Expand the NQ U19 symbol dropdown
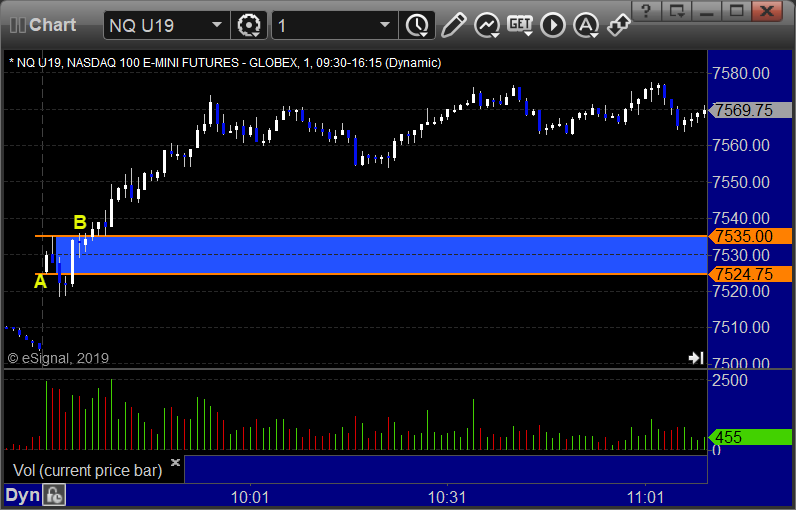 click(x=217, y=25)
